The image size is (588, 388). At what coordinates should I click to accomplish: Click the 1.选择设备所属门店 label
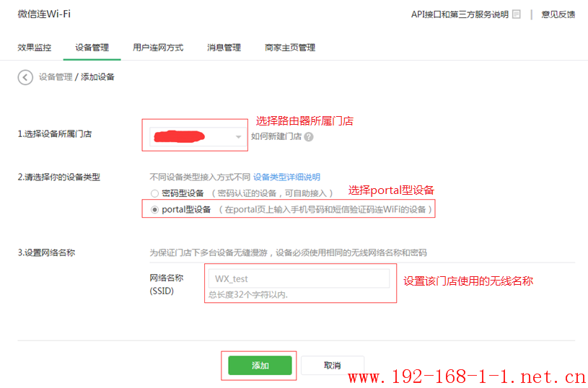click(55, 134)
